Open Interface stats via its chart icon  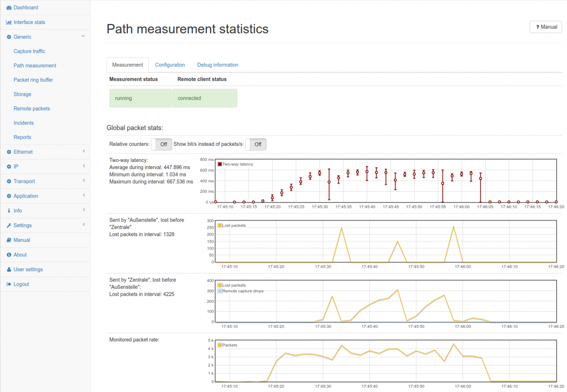point(9,22)
